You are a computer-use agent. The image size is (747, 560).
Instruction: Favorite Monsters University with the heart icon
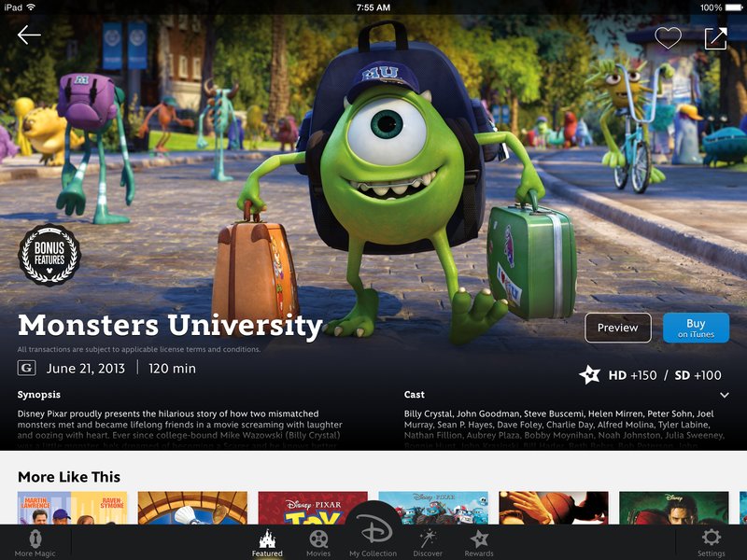[668, 37]
